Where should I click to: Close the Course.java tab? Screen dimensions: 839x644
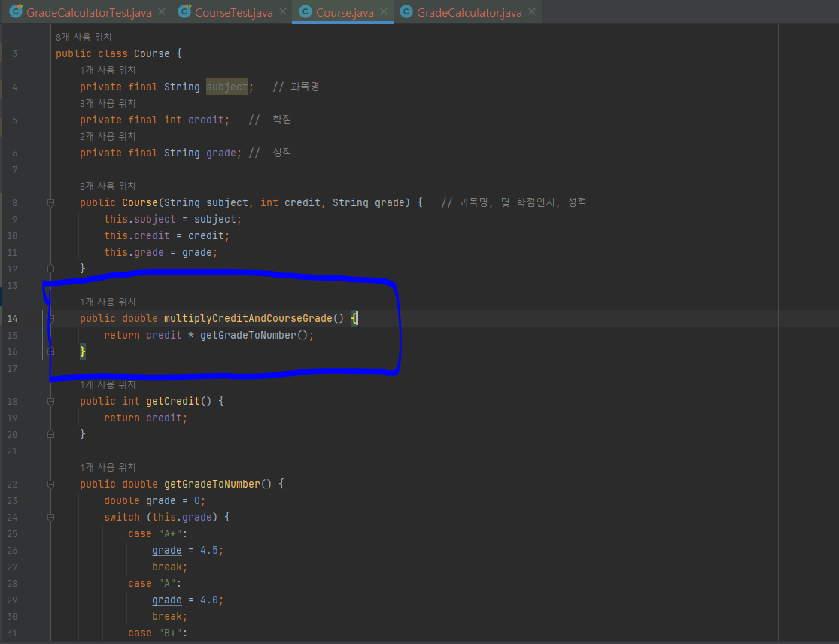(383, 11)
